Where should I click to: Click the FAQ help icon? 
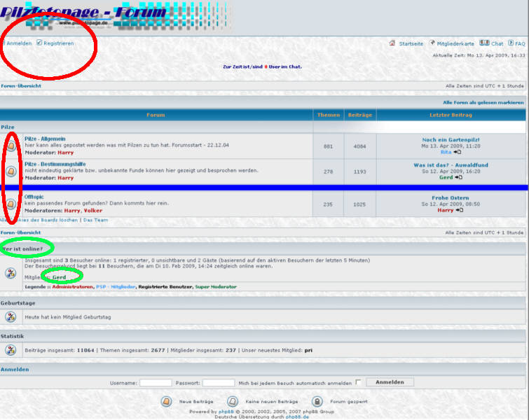(511, 43)
